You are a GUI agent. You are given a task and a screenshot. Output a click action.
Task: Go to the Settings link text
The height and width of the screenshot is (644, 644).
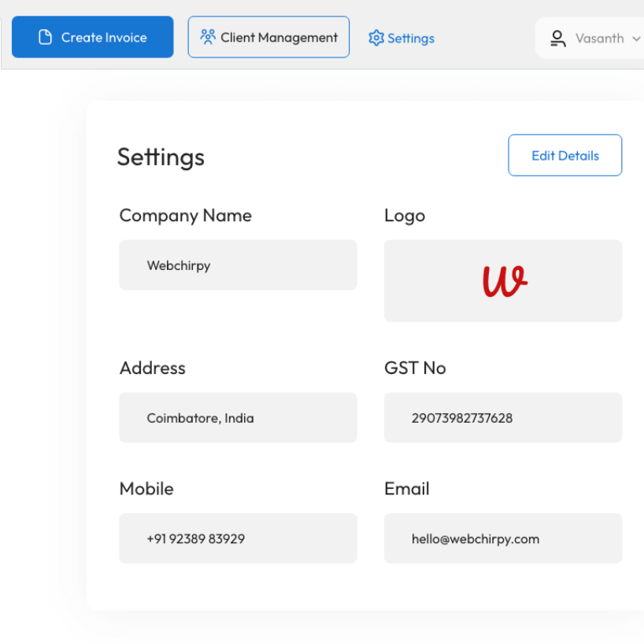[411, 38]
